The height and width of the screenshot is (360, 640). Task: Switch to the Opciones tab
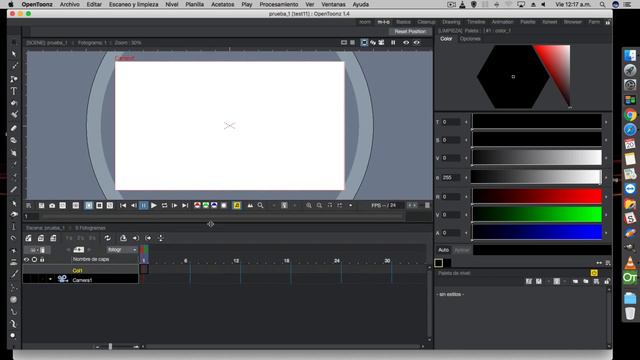click(470, 39)
